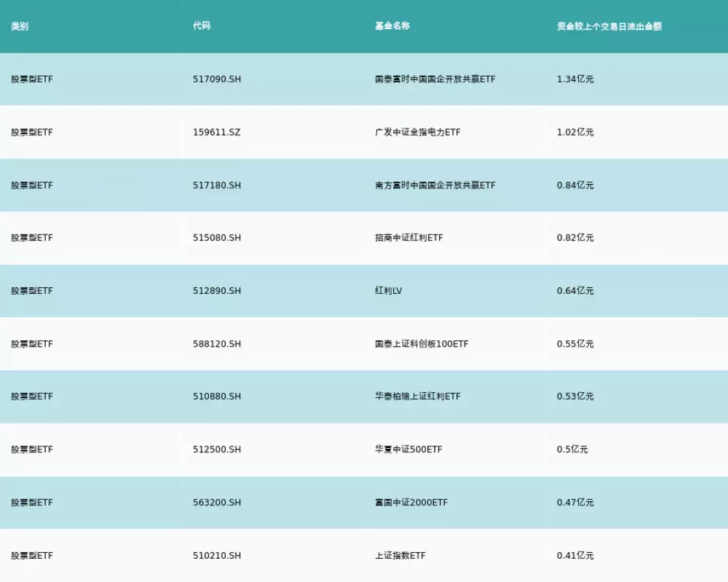This screenshot has height=582, width=728.
Task: Click the 代码 column header
Action: click(202, 26)
